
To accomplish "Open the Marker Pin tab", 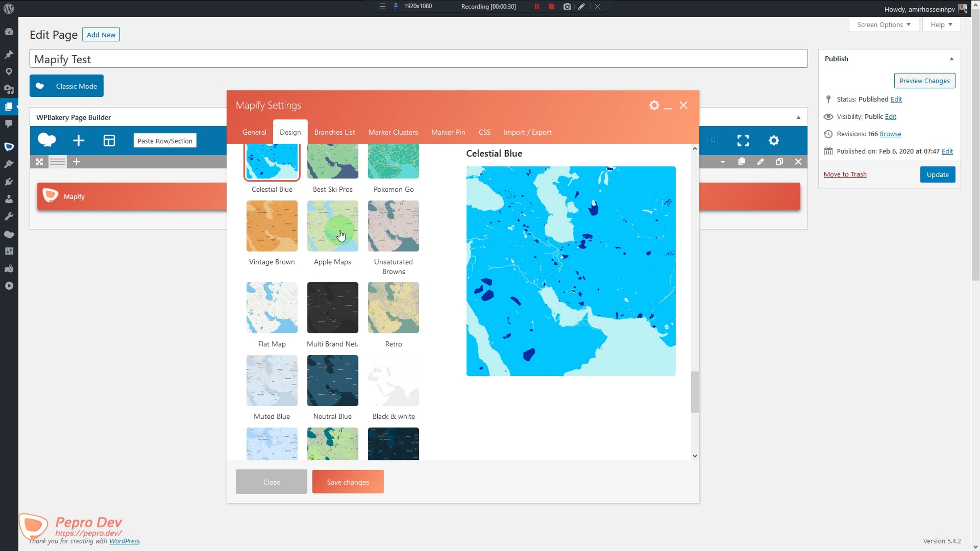I will [x=448, y=132].
